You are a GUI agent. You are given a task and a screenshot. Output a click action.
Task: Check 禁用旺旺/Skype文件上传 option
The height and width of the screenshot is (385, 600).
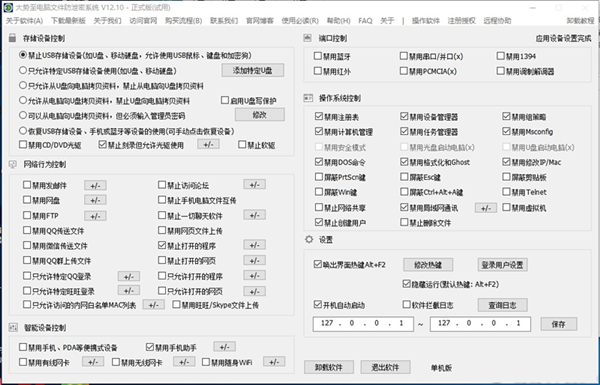click(176, 305)
